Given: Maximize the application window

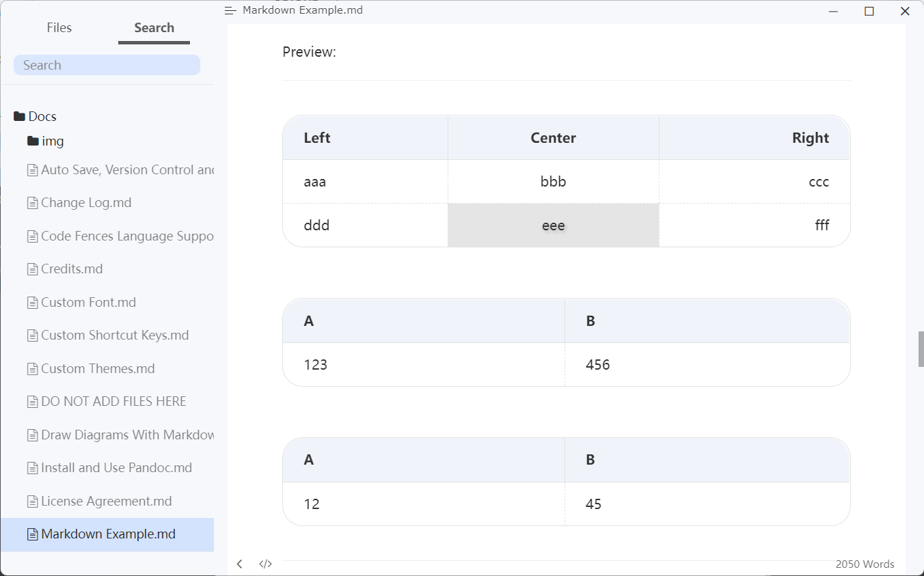Looking at the screenshot, I should pyautogui.click(x=869, y=11).
